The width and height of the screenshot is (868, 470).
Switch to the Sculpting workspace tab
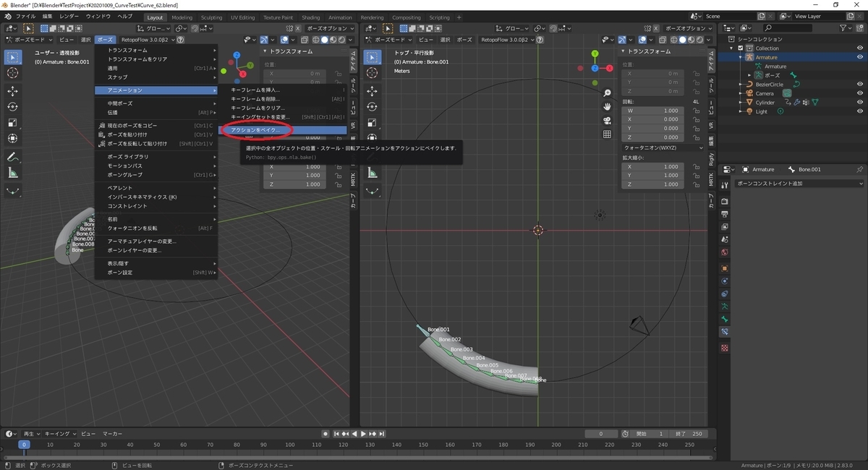click(x=211, y=17)
